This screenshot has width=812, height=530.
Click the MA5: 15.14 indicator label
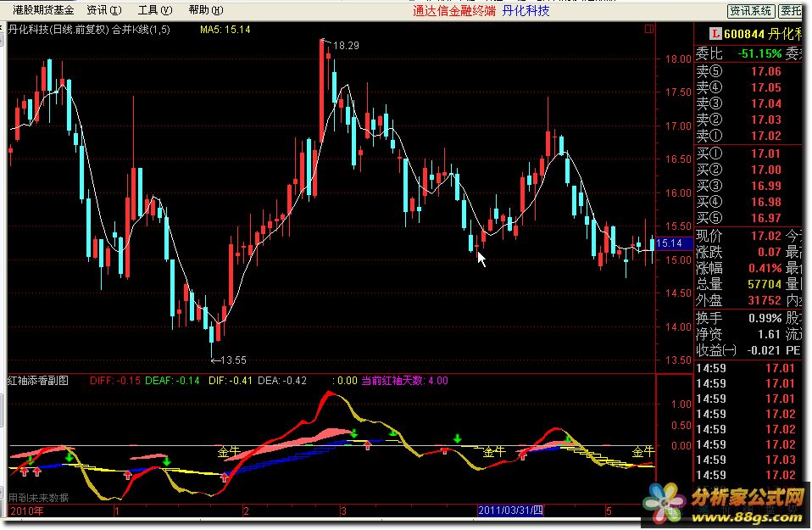click(x=225, y=30)
